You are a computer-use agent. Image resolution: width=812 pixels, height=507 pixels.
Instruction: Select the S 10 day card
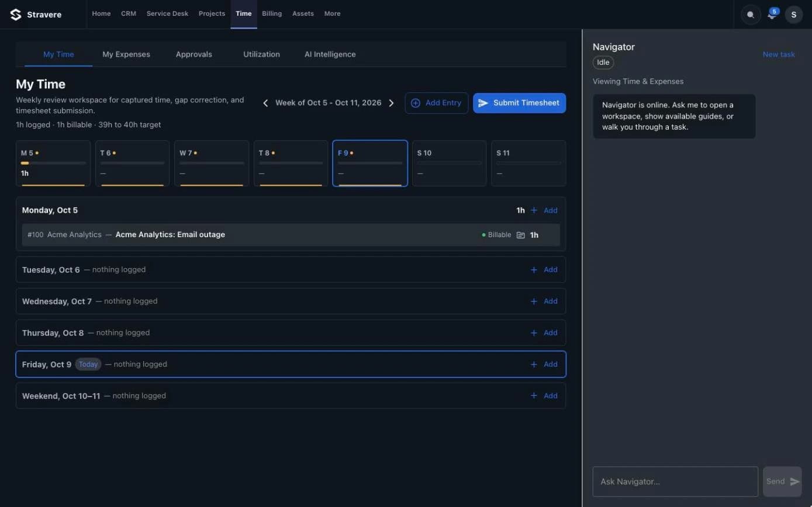[x=449, y=164]
